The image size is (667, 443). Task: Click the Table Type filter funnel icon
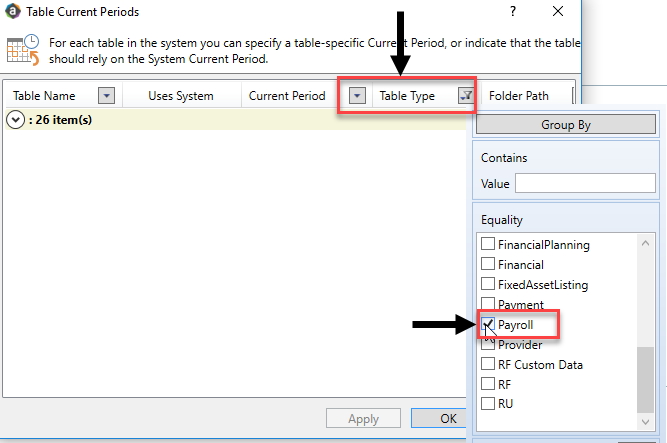tap(465, 96)
